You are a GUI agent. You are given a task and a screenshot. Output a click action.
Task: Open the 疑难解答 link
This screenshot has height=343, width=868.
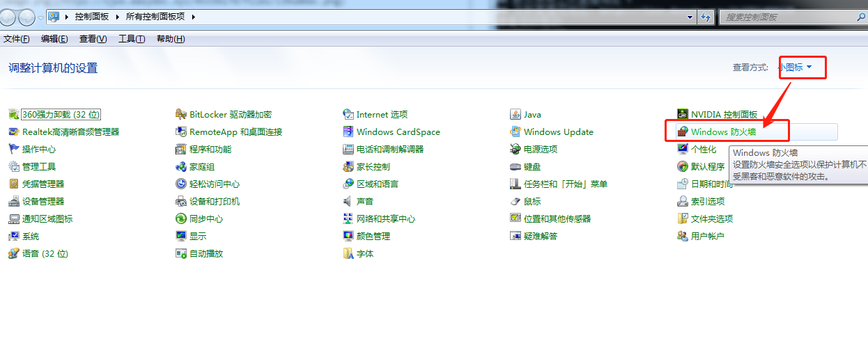541,236
